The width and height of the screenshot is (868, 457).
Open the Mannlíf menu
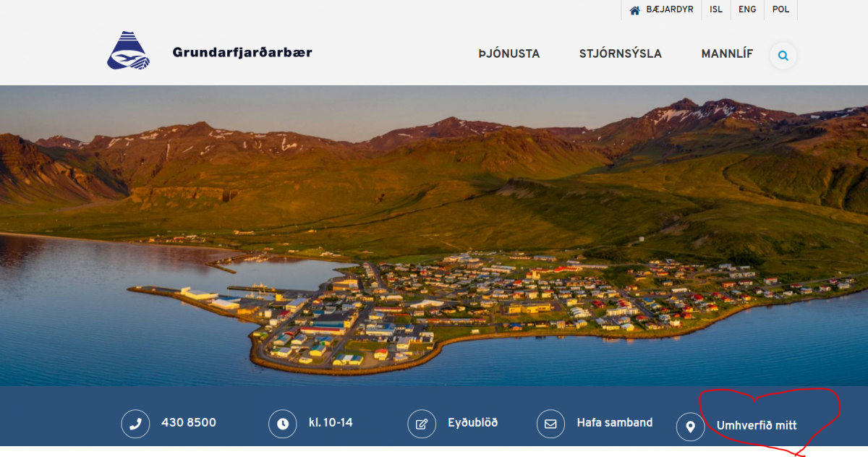coord(726,54)
